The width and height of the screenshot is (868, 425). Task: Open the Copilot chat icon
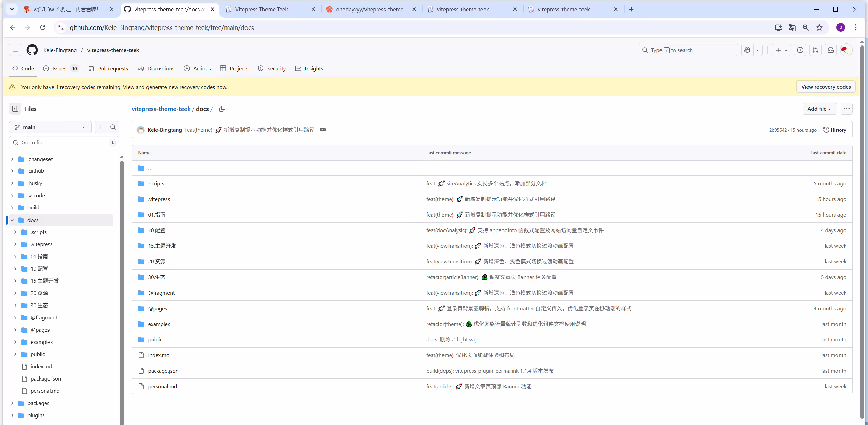747,50
